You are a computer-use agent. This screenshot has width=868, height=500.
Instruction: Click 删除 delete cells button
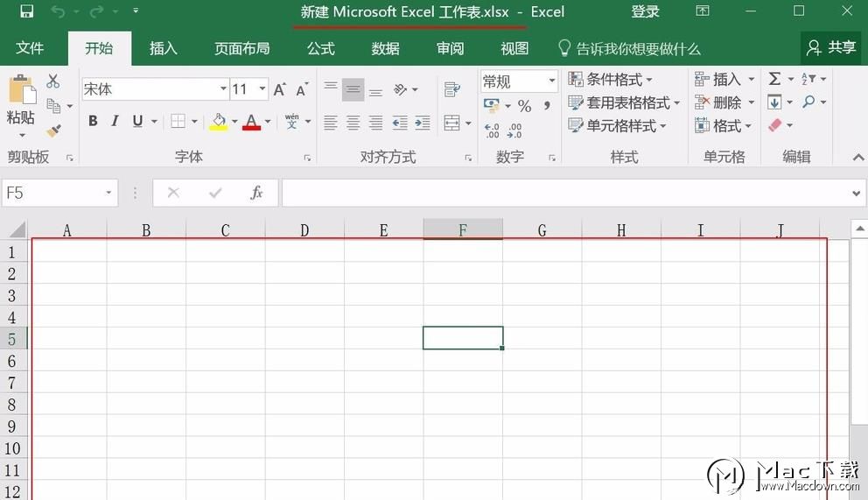[x=718, y=102]
